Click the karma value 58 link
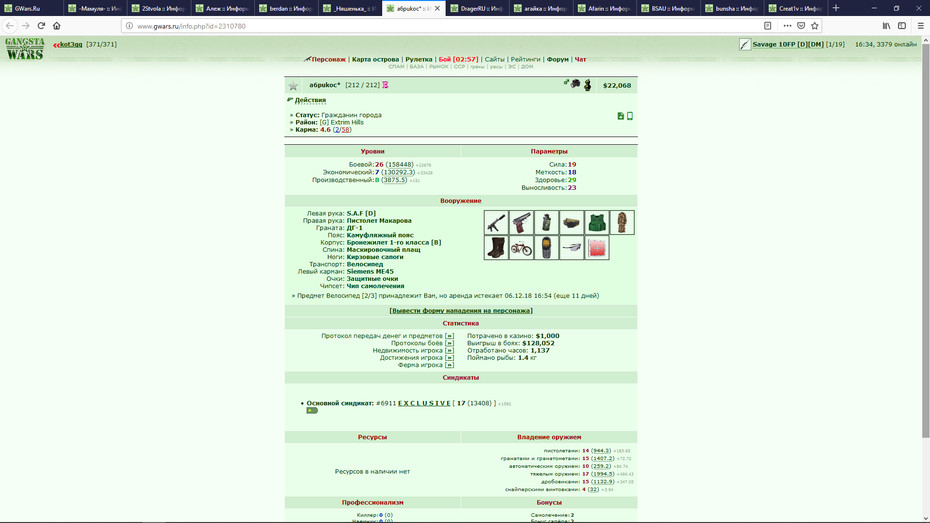 [x=345, y=130]
